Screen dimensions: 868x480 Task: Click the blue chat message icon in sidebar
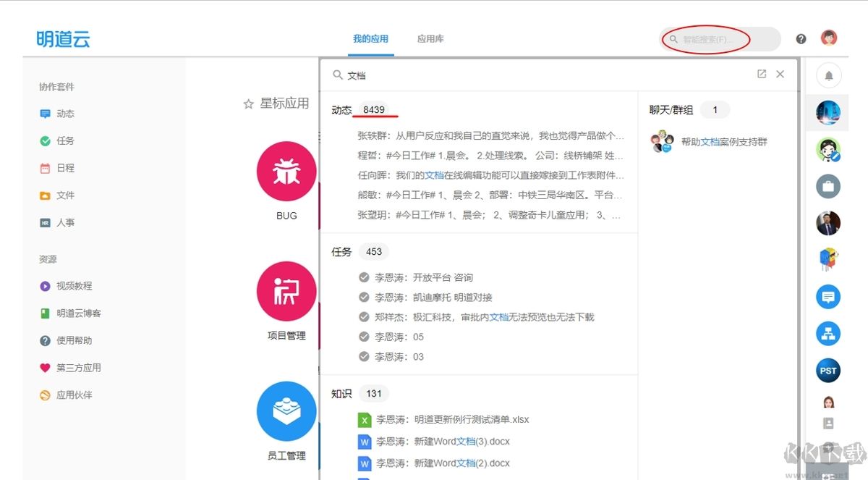pos(828,297)
